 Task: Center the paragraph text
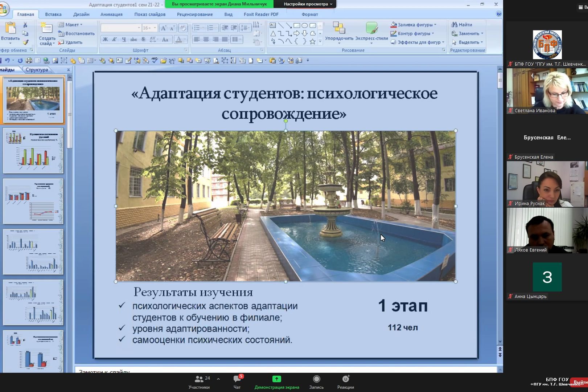coord(206,39)
